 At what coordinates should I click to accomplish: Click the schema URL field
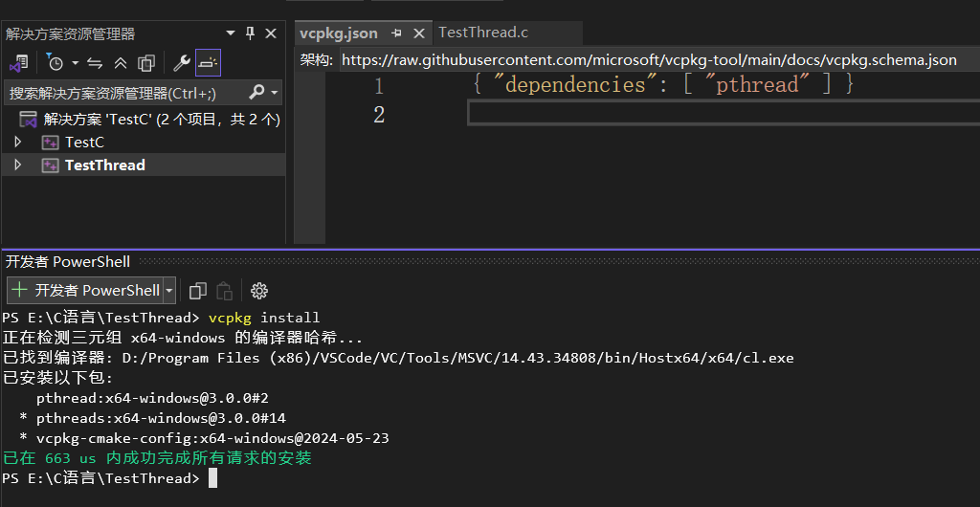pos(659,60)
